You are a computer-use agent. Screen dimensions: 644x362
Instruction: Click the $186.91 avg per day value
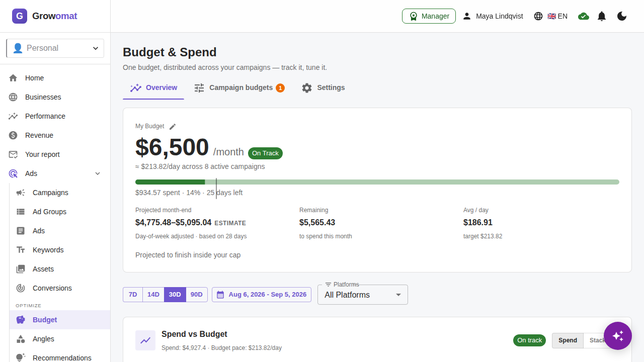[x=478, y=222]
